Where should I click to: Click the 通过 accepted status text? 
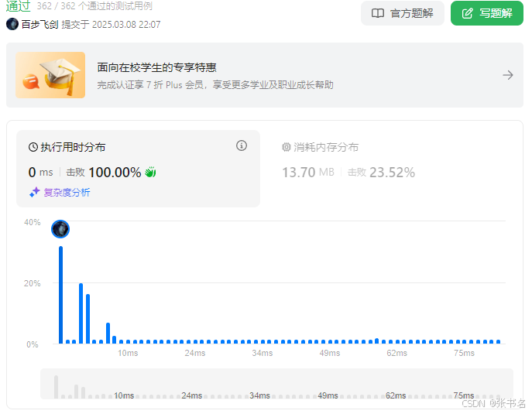pyautogui.click(x=19, y=6)
